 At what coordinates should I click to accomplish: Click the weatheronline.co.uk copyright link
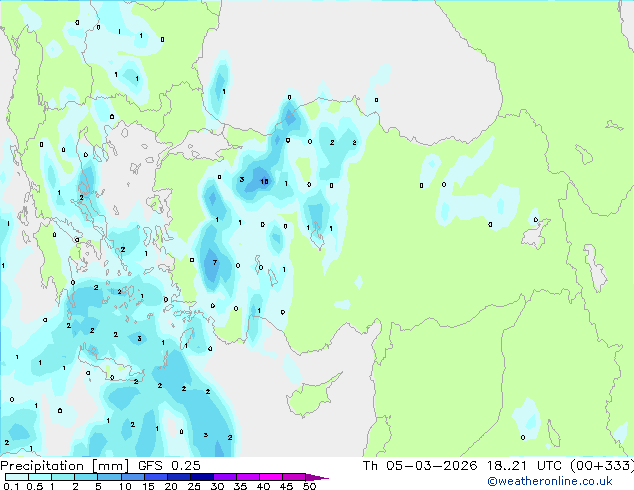pos(550,481)
